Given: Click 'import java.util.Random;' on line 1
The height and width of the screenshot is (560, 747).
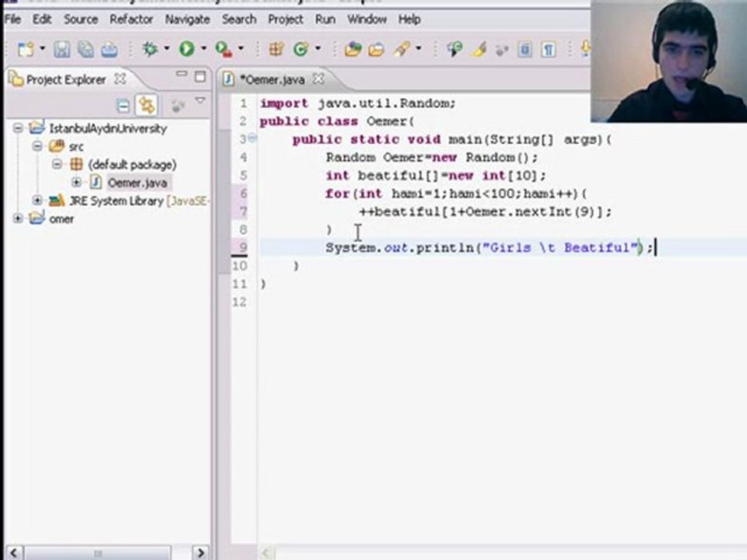Looking at the screenshot, I should coord(358,103).
